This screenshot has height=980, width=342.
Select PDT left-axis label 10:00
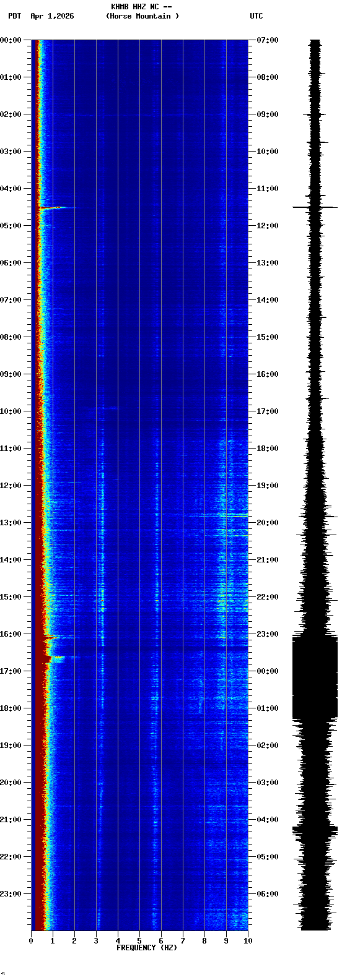click(11, 411)
